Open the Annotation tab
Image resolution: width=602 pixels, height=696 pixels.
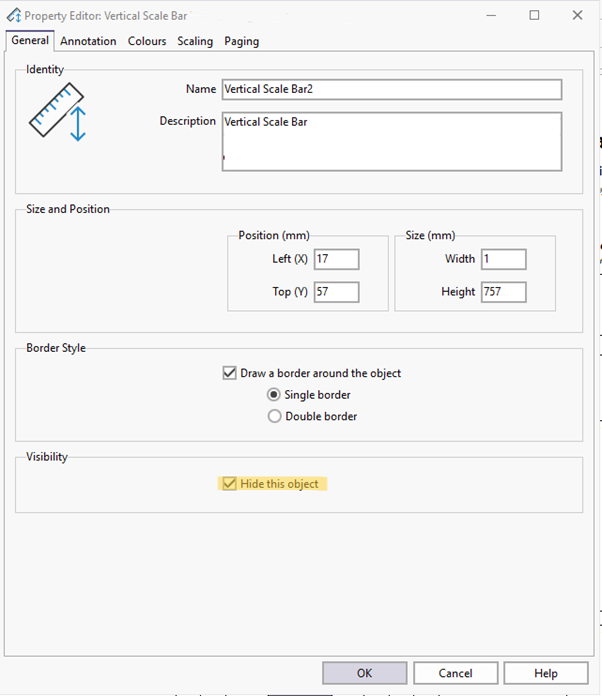pyautogui.click(x=88, y=41)
